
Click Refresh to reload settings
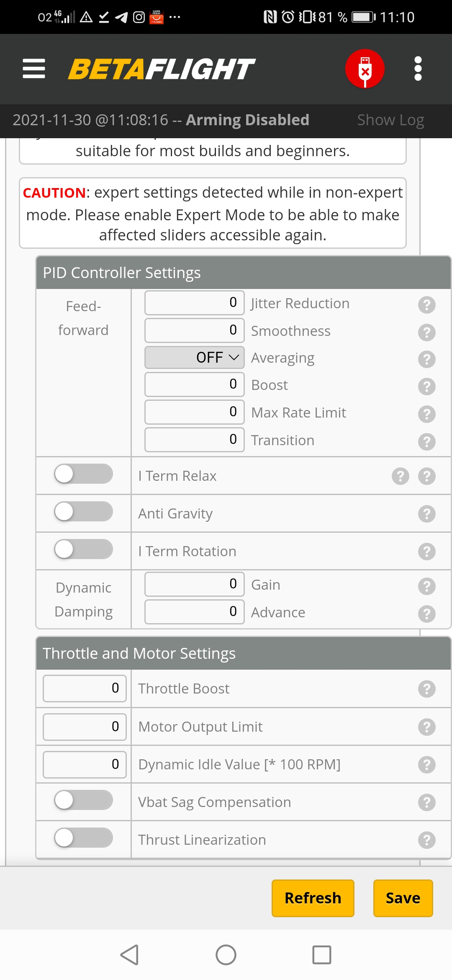313,898
